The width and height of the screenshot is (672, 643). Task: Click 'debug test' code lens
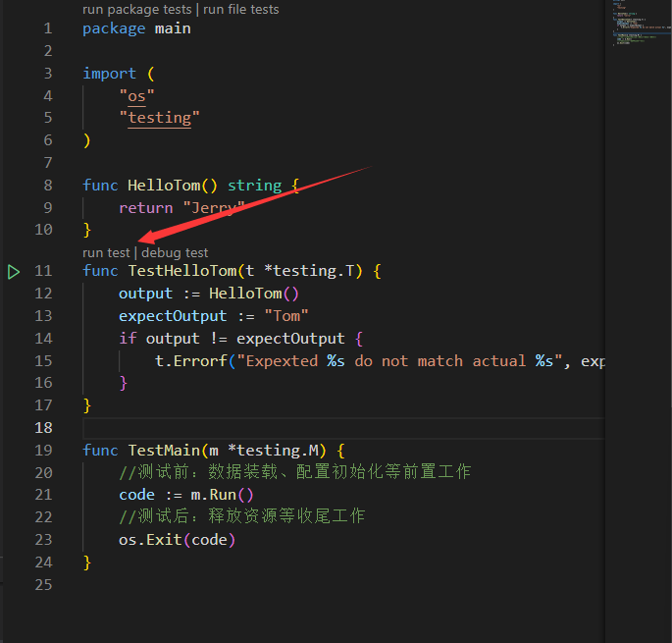pos(175,252)
